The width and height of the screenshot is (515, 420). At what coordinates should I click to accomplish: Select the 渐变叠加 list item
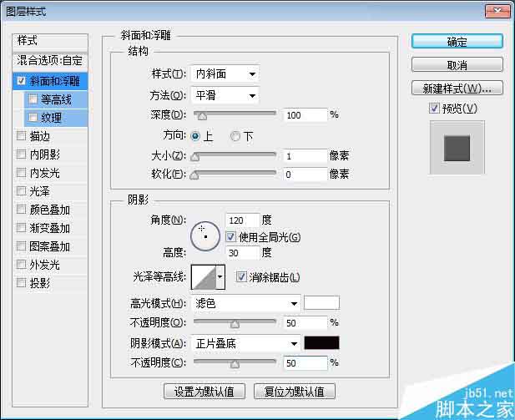coord(50,228)
